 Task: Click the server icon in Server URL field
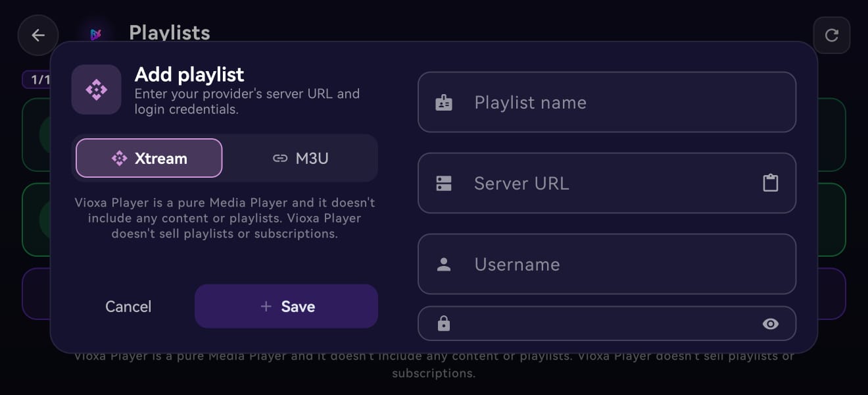(x=444, y=184)
